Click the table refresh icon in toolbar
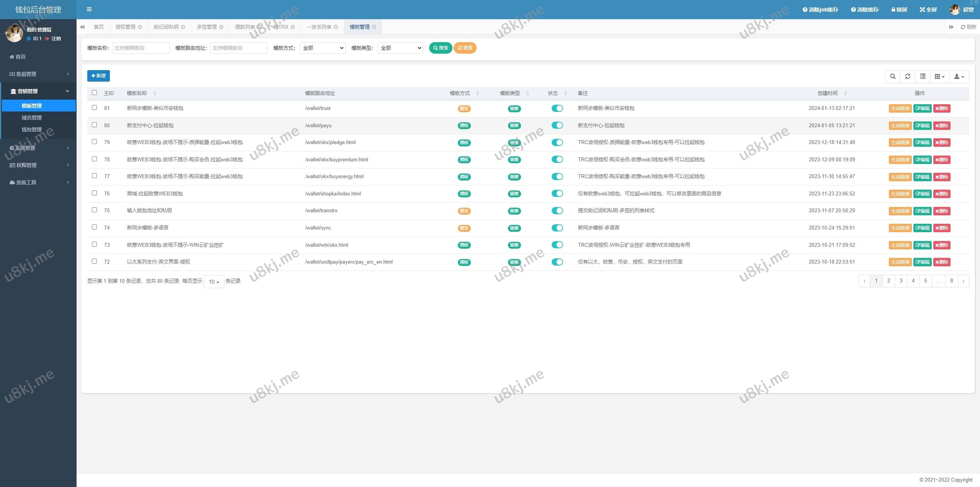 point(908,76)
